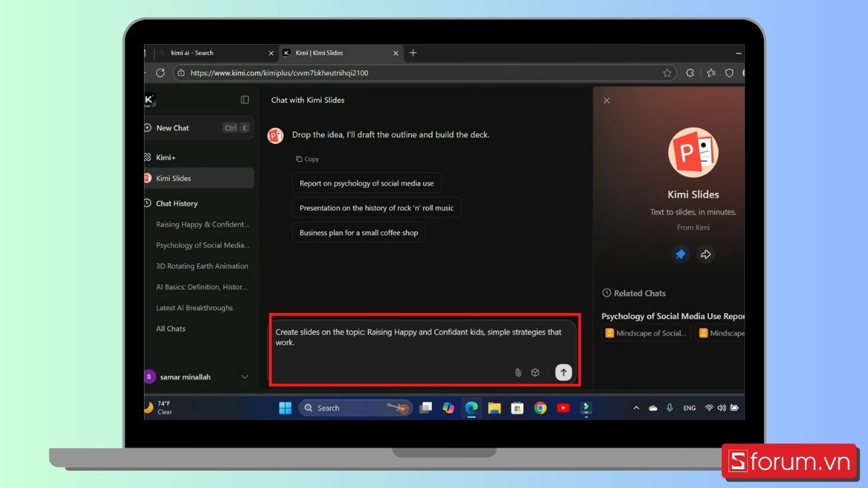Attach a file with the paperclip icon
Image resolution: width=868 pixels, height=488 pixels.
click(x=518, y=372)
